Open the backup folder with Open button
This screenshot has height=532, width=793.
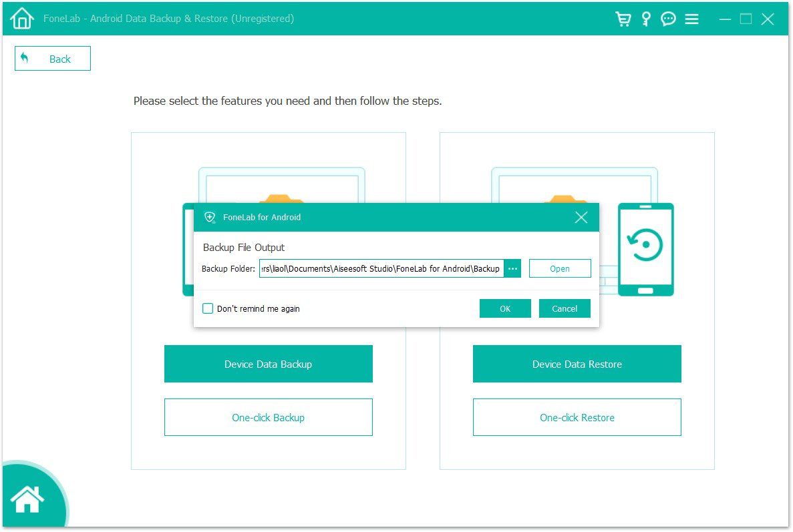(x=560, y=268)
